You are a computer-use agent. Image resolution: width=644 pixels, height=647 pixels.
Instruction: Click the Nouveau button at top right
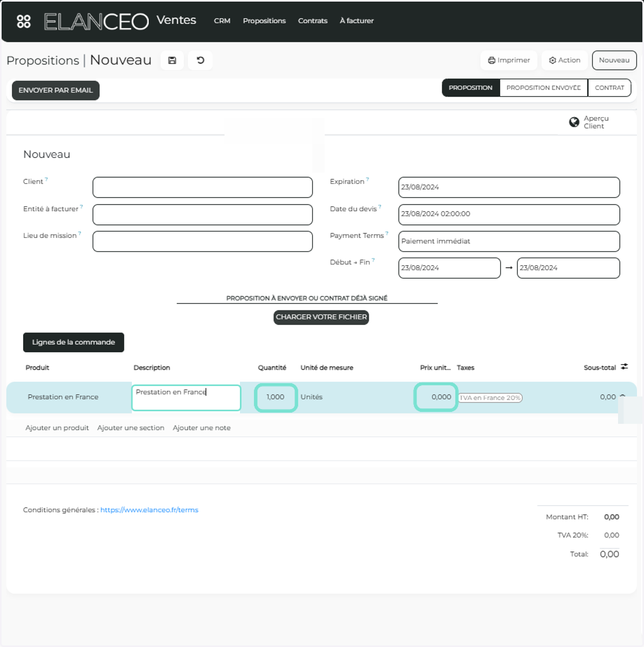614,60
